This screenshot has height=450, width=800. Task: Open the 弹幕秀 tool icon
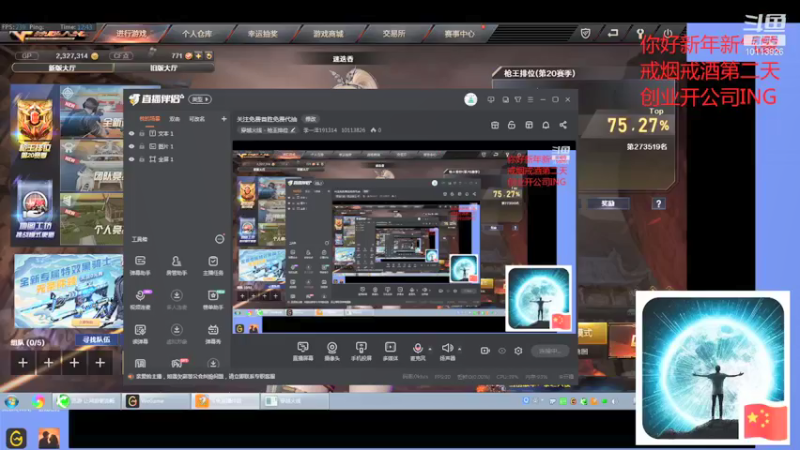coord(213,334)
